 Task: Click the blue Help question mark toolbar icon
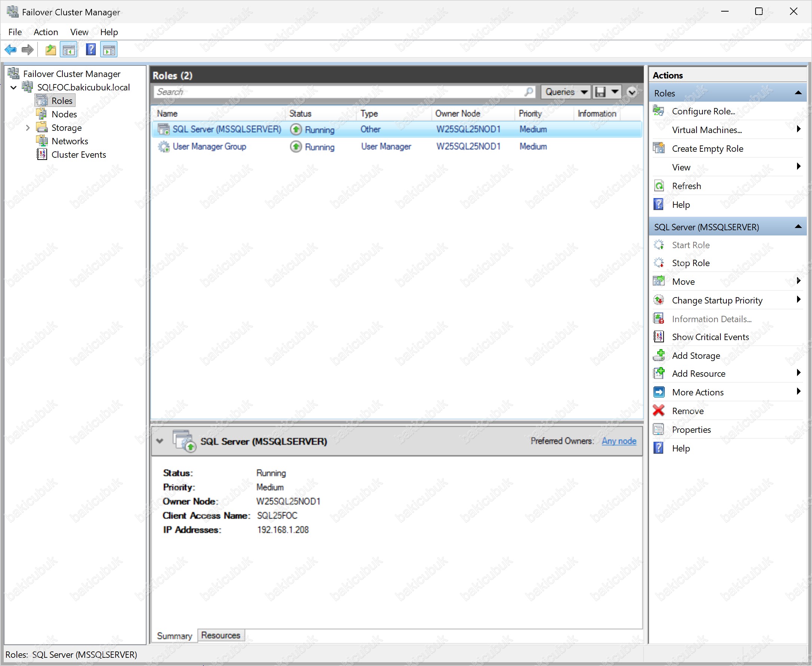click(90, 50)
